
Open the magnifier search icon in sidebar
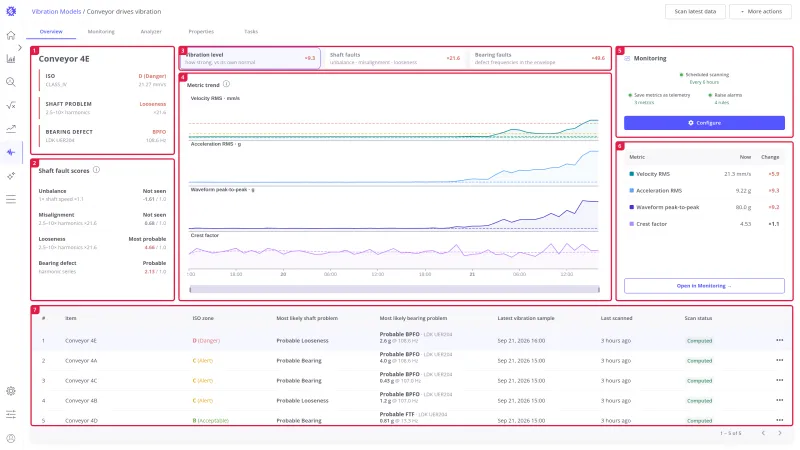tap(11, 82)
